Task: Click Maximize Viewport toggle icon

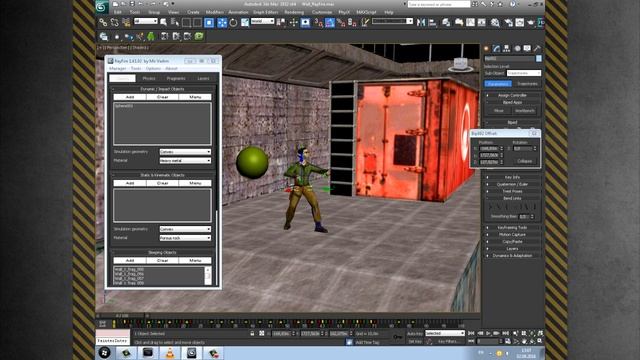Action: (540, 341)
